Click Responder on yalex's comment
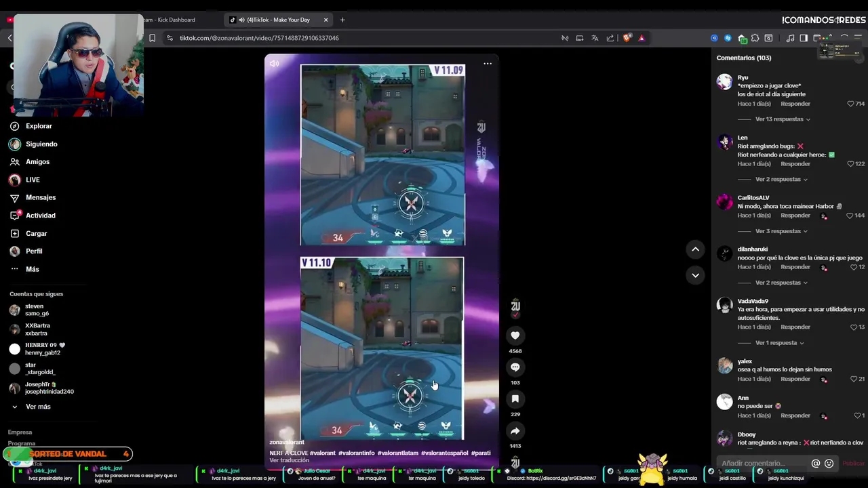This screenshot has width=868, height=488. tap(795, 379)
